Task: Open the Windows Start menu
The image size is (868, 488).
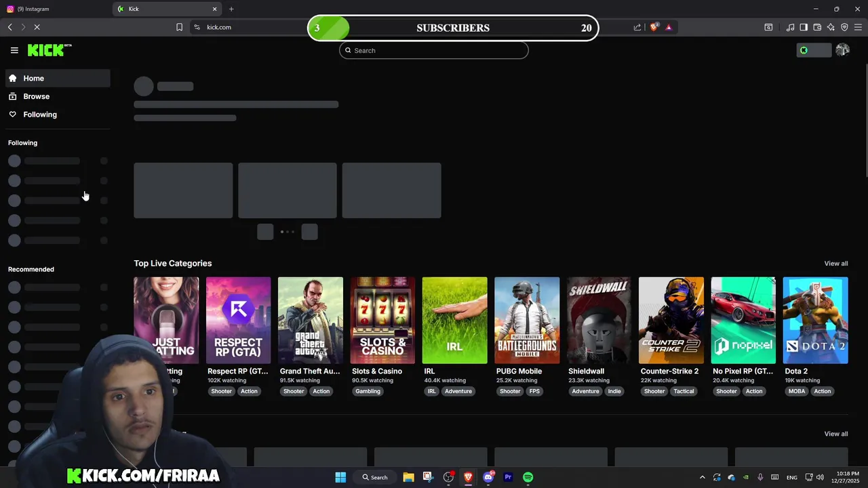Action: [x=340, y=477]
